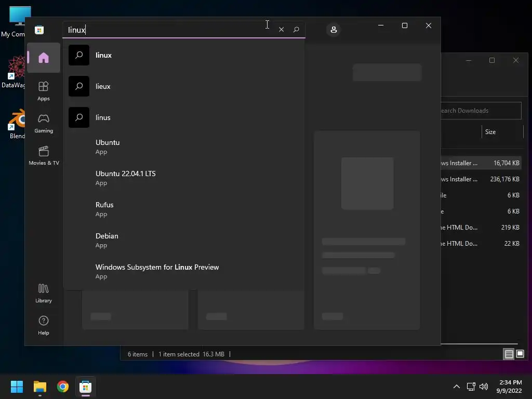This screenshot has width=532, height=399.
Task: Go to the Gaming section
Action: [x=44, y=123]
